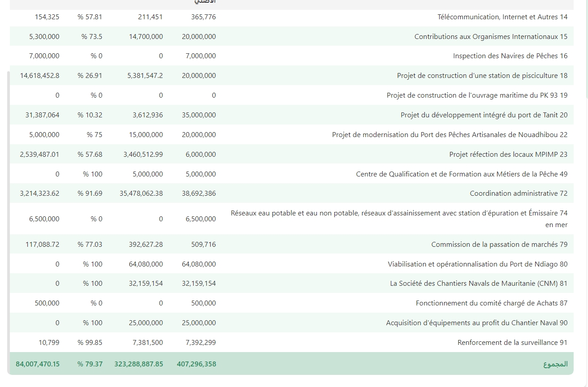Click 'ouvrage maritime du PK 93 19' row
Viewport: 588px width, 387px height.
coord(477,95)
